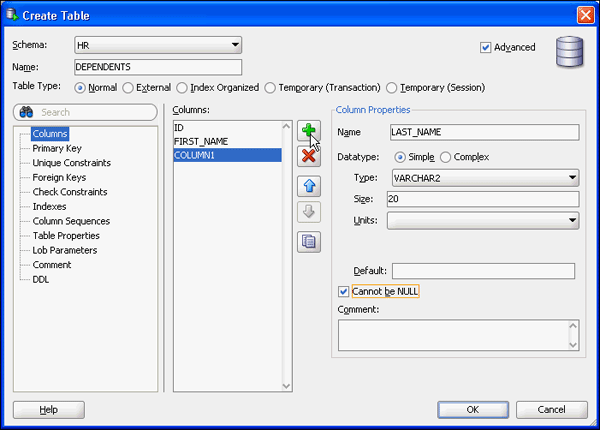Open the Table Properties section
The width and height of the screenshot is (600, 430).
[x=66, y=236]
